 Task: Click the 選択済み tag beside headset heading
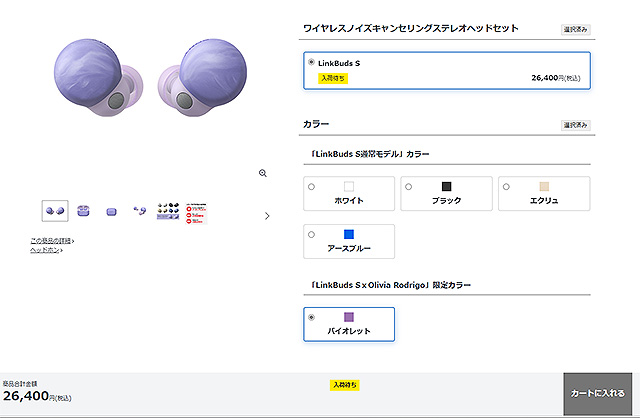(576, 29)
